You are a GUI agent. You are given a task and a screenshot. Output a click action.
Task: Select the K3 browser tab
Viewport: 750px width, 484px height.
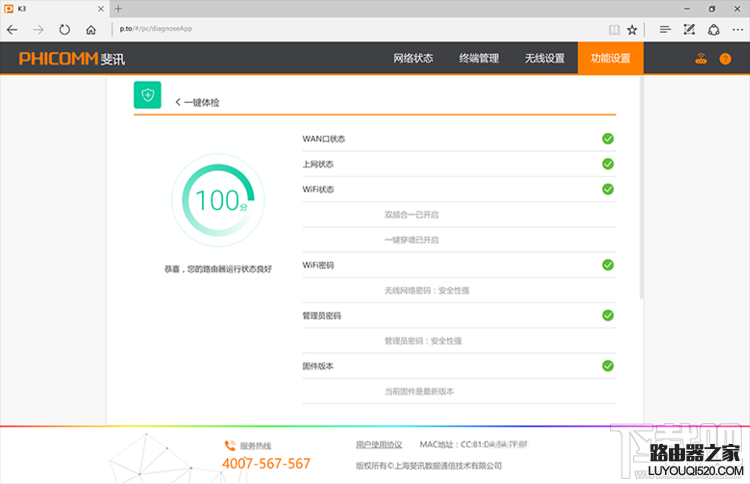[55, 9]
